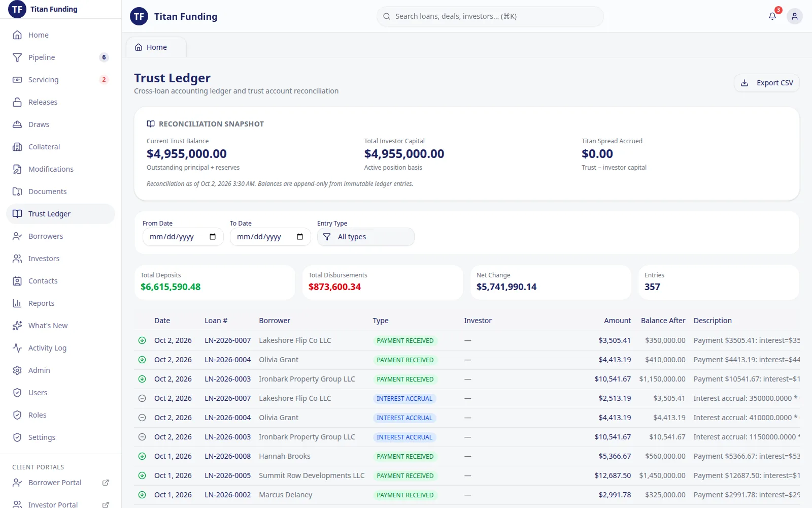Click the Investors people icon
Screen dimensions: 812x508
coord(17,259)
